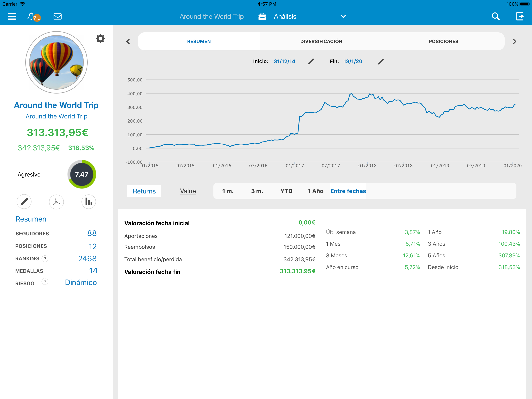Click the search magnifier icon
The image size is (532, 399).
point(495,16)
